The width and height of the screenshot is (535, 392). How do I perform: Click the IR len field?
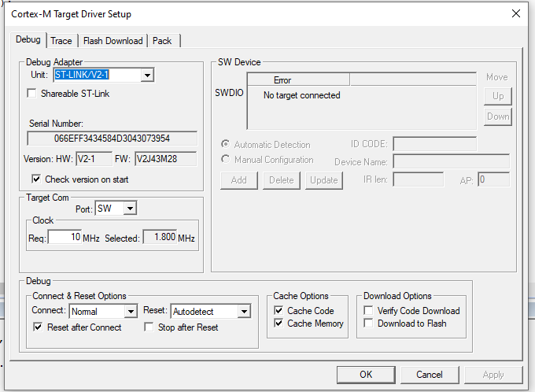[419, 179]
